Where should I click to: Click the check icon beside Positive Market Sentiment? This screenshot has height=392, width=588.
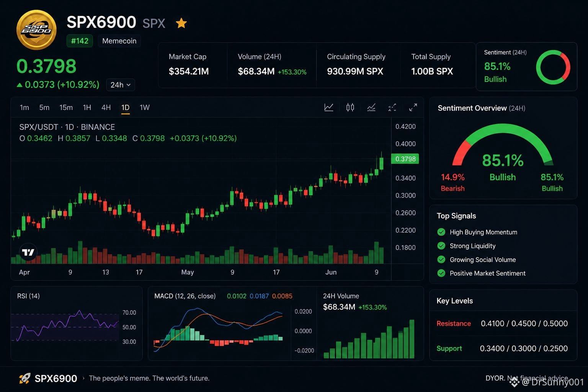point(441,273)
